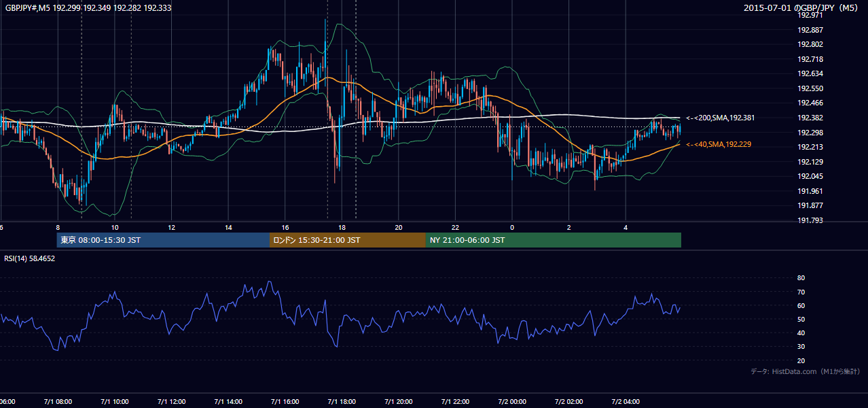Click price axis label 192.129

point(810,162)
